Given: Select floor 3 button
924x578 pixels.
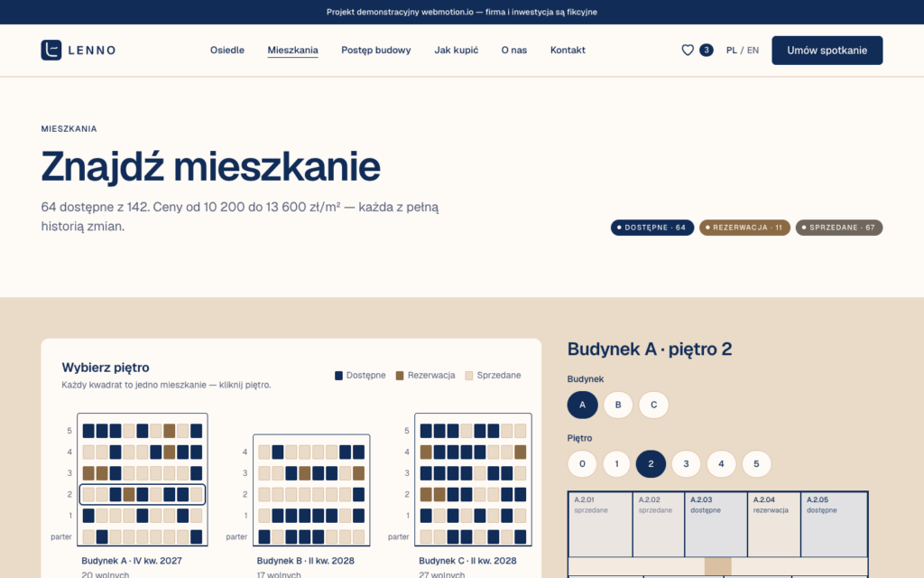Looking at the screenshot, I should (686, 463).
